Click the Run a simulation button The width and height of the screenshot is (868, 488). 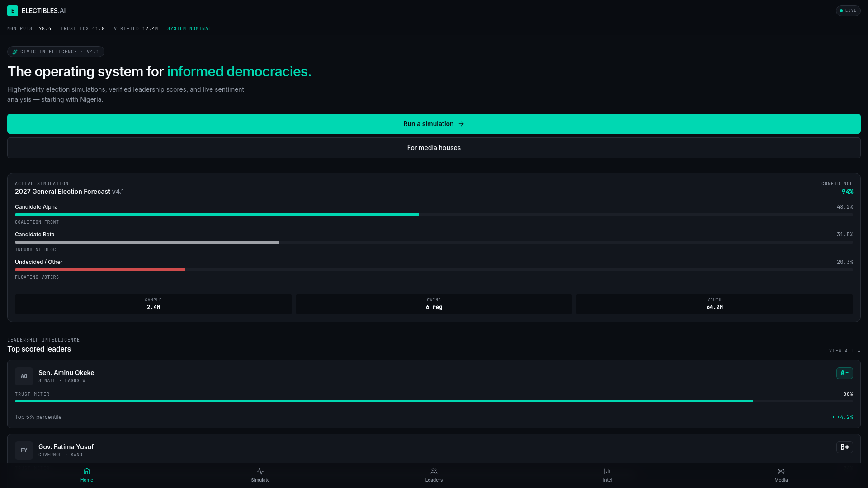pos(434,124)
